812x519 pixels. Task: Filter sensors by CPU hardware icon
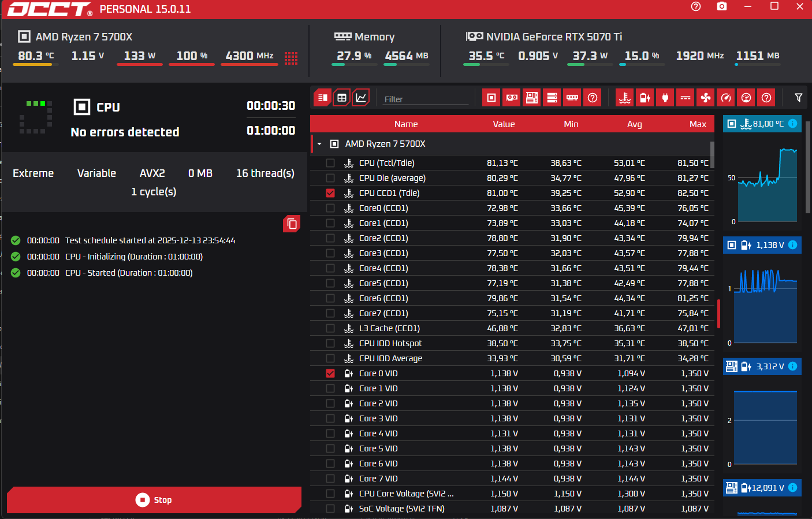pos(491,98)
